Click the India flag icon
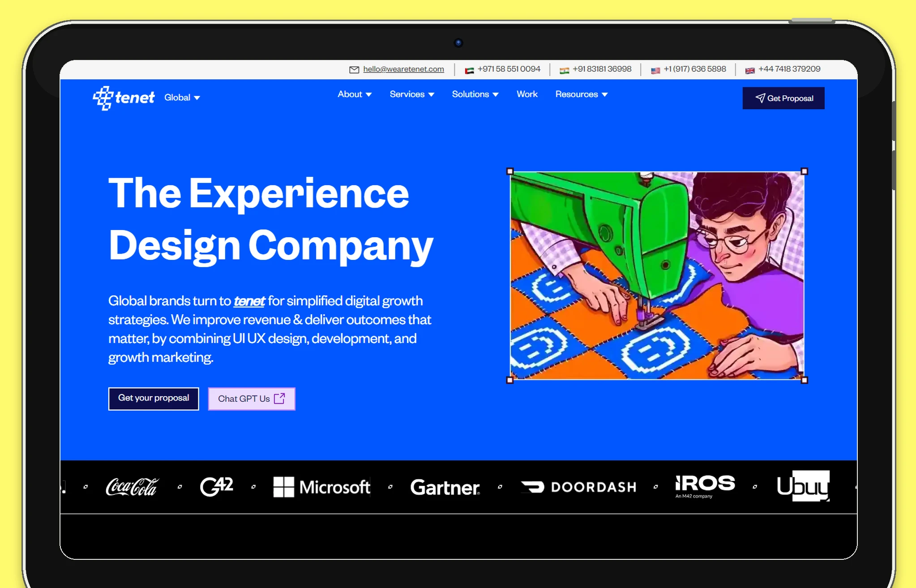This screenshot has height=588, width=916. click(x=565, y=70)
